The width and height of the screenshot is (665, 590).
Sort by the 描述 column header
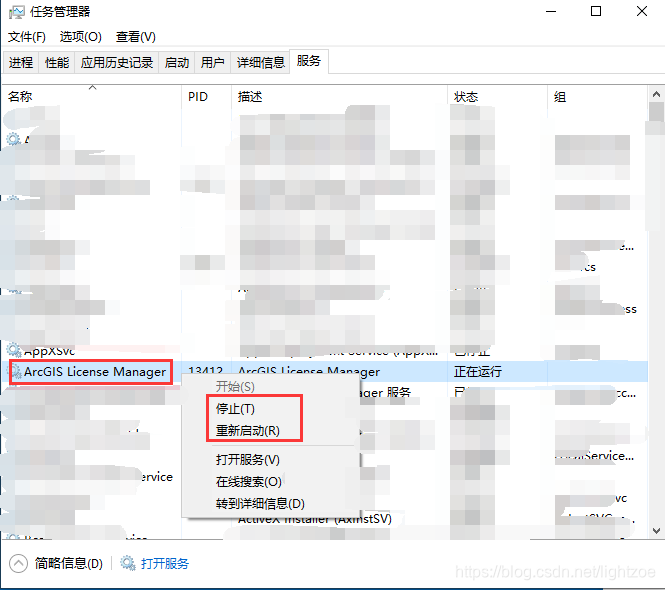tap(339, 96)
